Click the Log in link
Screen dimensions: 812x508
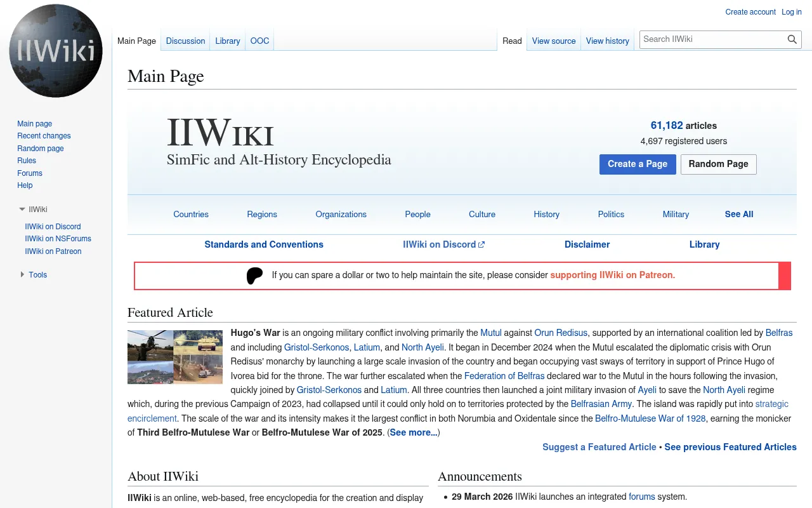click(792, 12)
